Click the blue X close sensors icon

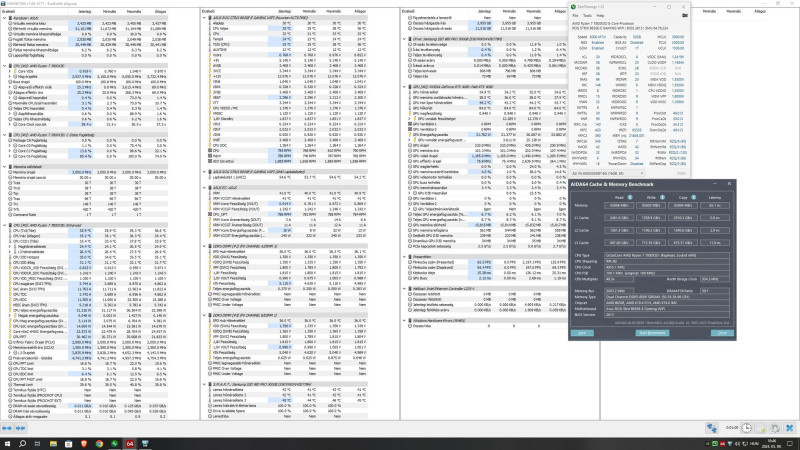pos(790,428)
